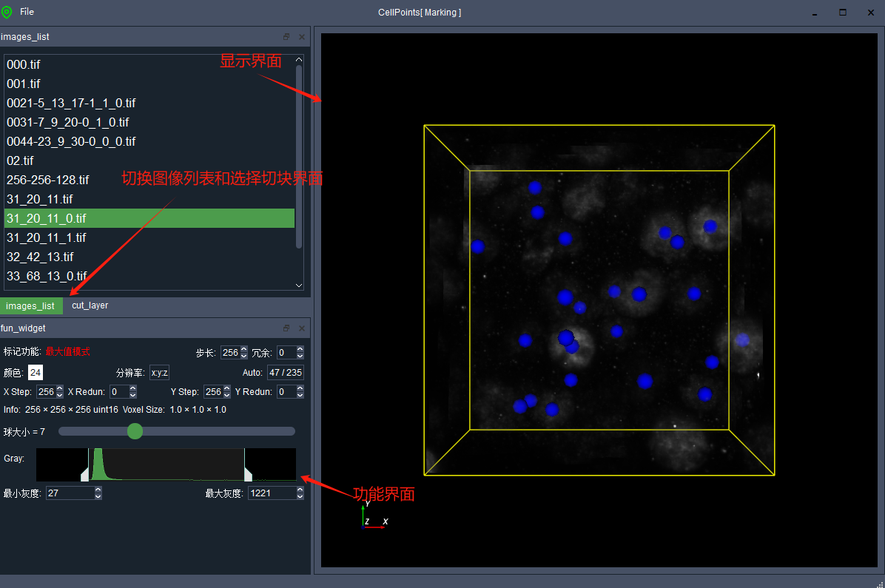
Task: Click the ball size slider handle
Action: pyautogui.click(x=135, y=431)
